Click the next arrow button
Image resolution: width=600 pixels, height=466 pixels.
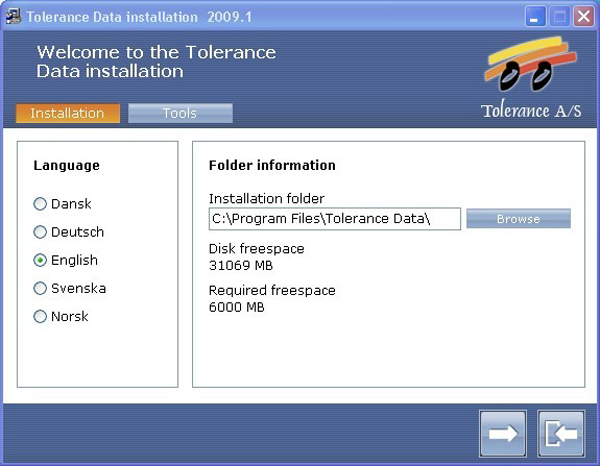pyautogui.click(x=503, y=433)
